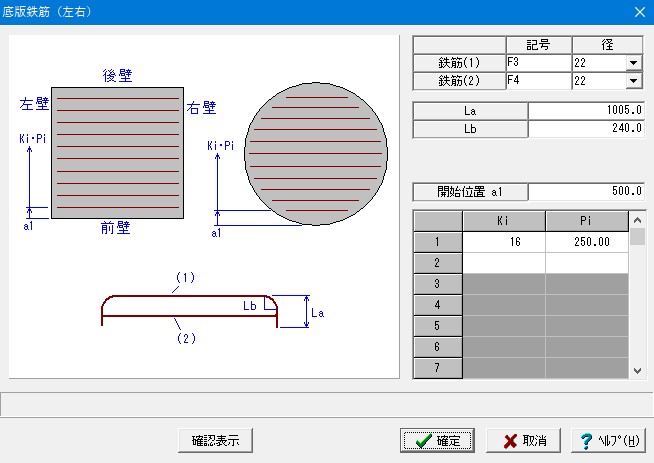
Task: Click the 鉄筋(1) row label
Action: click(x=459, y=63)
